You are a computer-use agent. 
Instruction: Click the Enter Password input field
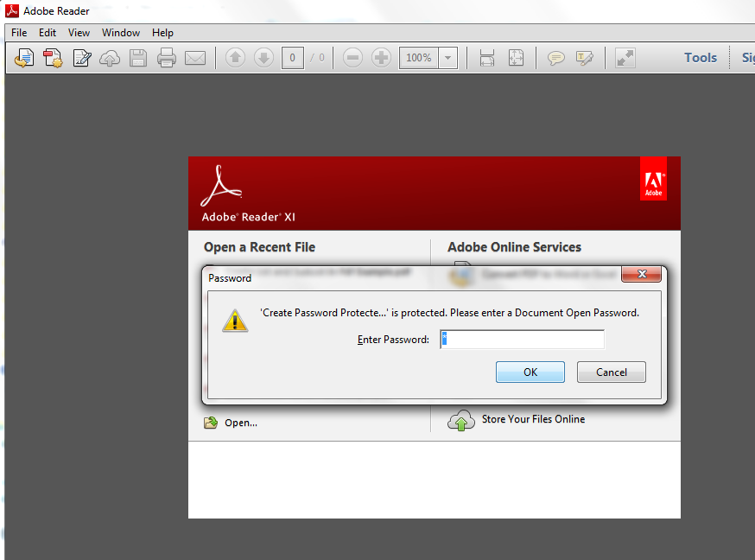pyautogui.click(x=522, y=340)
